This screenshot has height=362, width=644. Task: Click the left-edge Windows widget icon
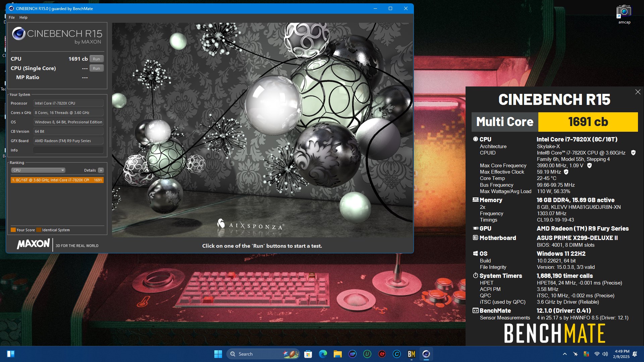(x=11, y=354)
